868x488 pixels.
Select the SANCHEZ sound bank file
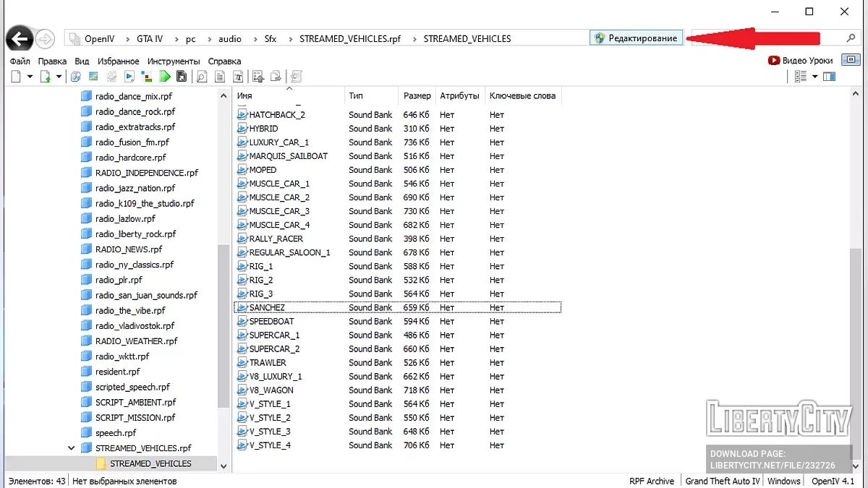(x=267, y=307)
